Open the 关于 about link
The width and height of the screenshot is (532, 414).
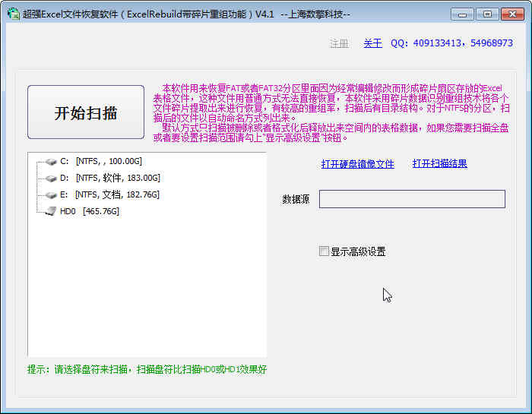[x=372, y=43]
